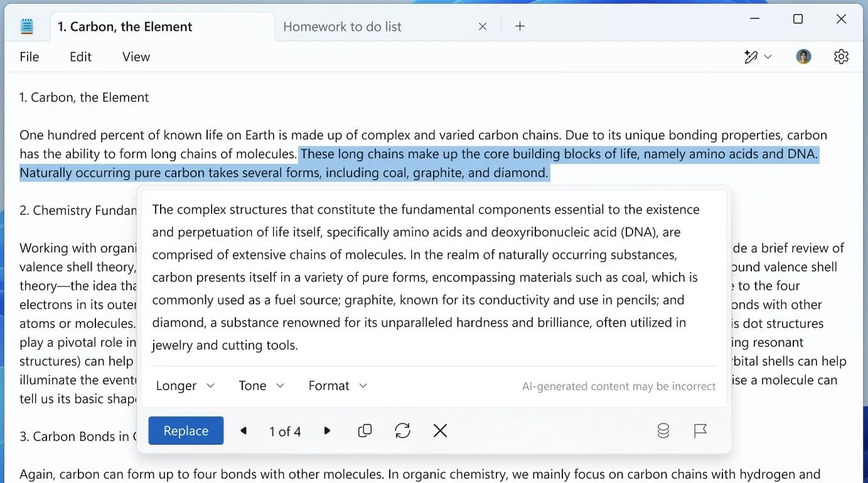Switch to Homework to do list tab
The width and height of the screenshot is (868, 483).
tap(342, 26)
